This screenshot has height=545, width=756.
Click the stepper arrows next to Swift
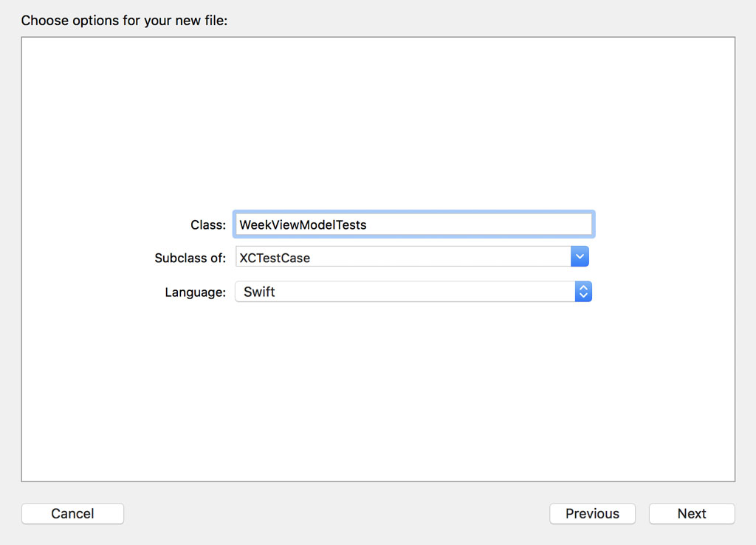tap(583, 292)
